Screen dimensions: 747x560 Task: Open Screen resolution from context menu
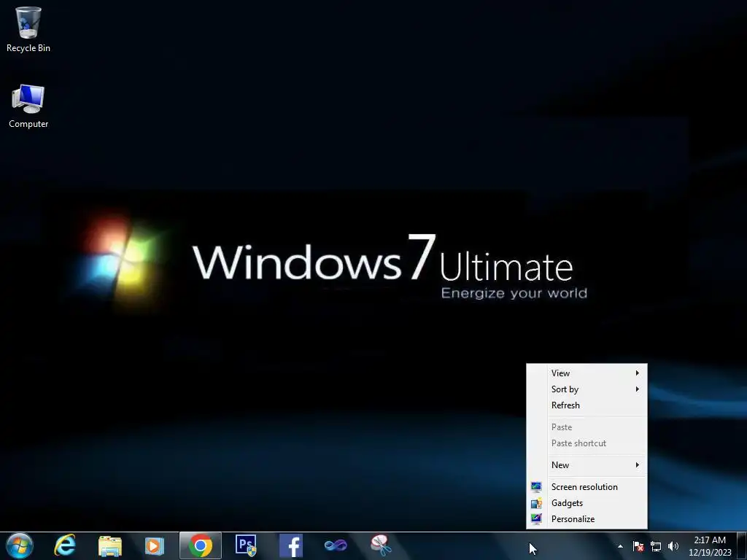587,486
